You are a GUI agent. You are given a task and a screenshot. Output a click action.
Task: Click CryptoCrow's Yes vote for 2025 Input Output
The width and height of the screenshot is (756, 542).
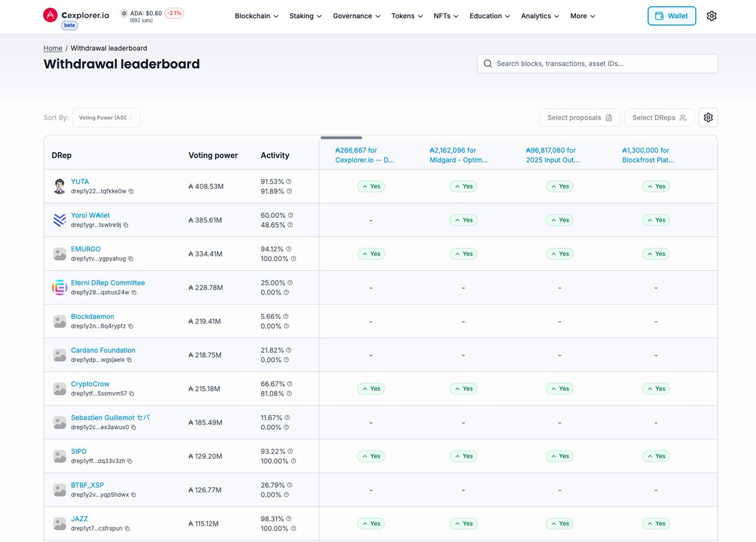(559, 389)
